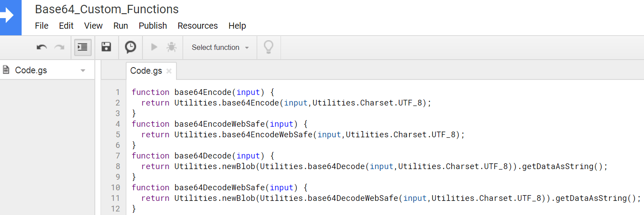Toggle the indent formatting button
The width and height of the screenshot is (644, 215).
[82, 47]
